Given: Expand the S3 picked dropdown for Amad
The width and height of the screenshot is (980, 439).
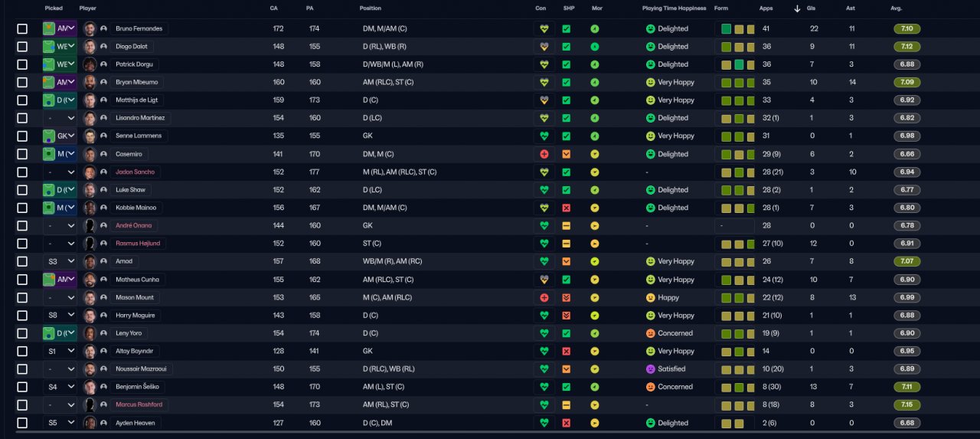Looking at the screenshot, I should coord(60,261).
